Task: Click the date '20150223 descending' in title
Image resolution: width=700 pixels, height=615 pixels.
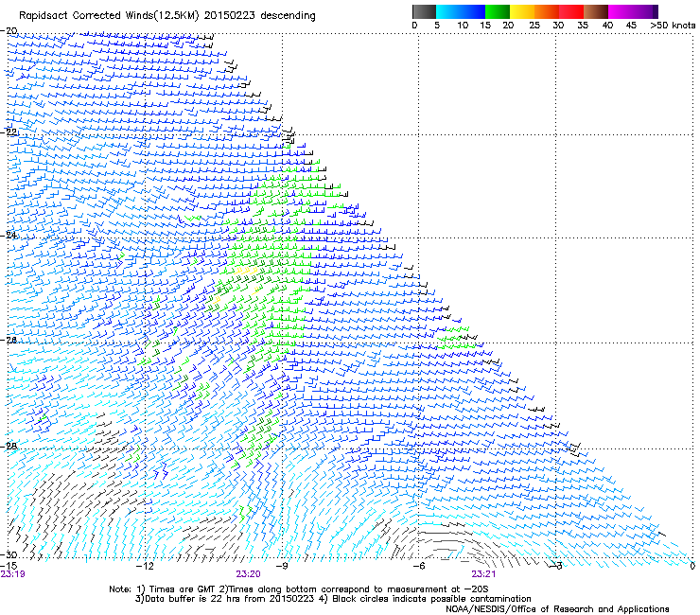Action: [260, 16]
